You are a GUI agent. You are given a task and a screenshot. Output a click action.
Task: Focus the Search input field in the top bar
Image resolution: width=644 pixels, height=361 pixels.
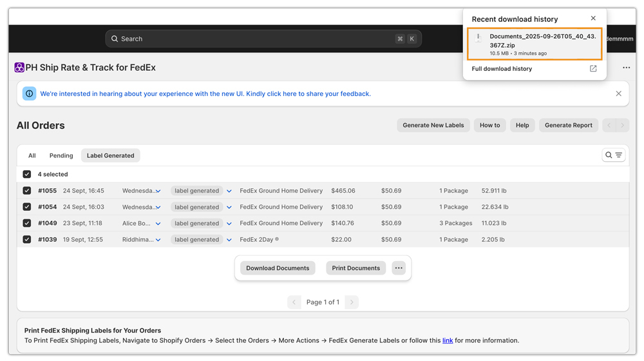click(263, 39)
